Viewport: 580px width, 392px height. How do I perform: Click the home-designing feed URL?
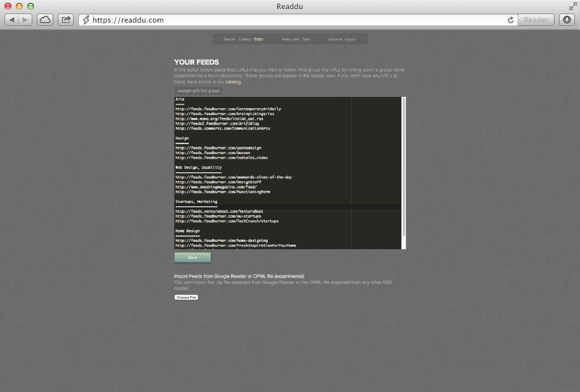click(x=222, y=241)
